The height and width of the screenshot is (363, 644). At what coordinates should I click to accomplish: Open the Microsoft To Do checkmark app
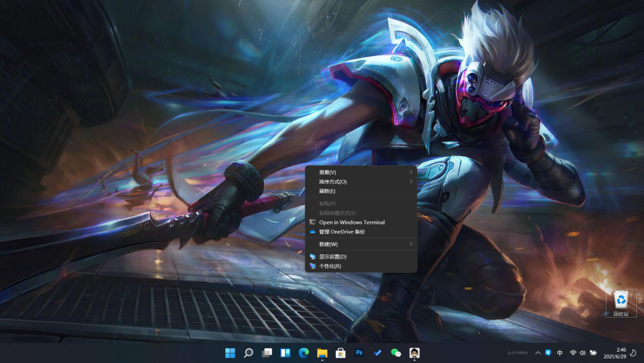[377, 353]
